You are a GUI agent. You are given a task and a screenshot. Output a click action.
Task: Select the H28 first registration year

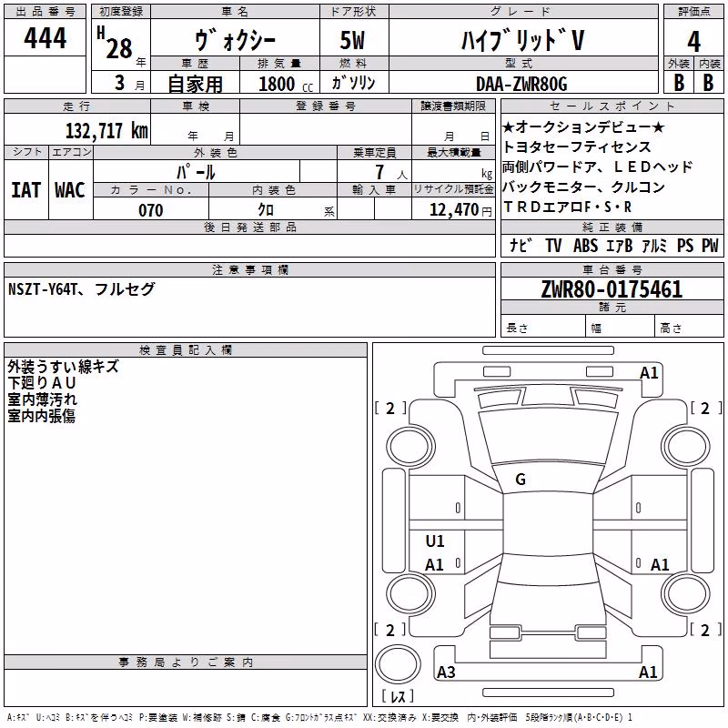pyautogui.click(x=116, y=44)
